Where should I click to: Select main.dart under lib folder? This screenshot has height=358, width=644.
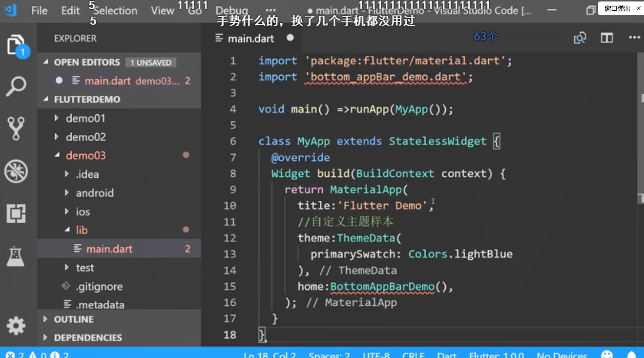[119, 249]
